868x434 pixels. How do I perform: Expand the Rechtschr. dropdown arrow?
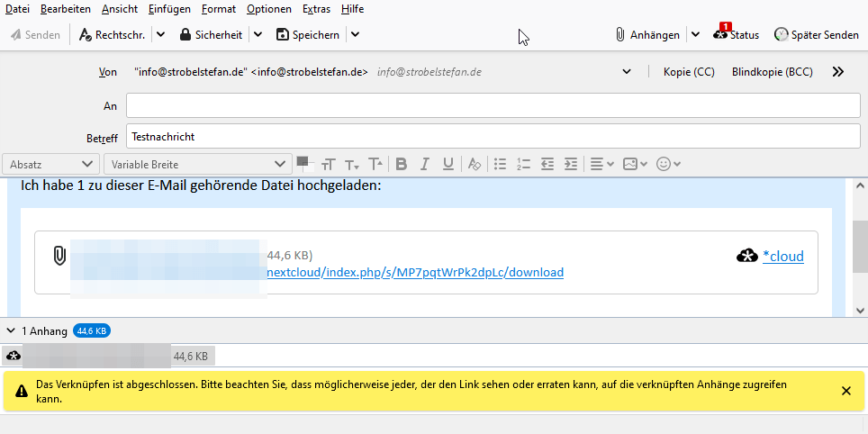160,35
